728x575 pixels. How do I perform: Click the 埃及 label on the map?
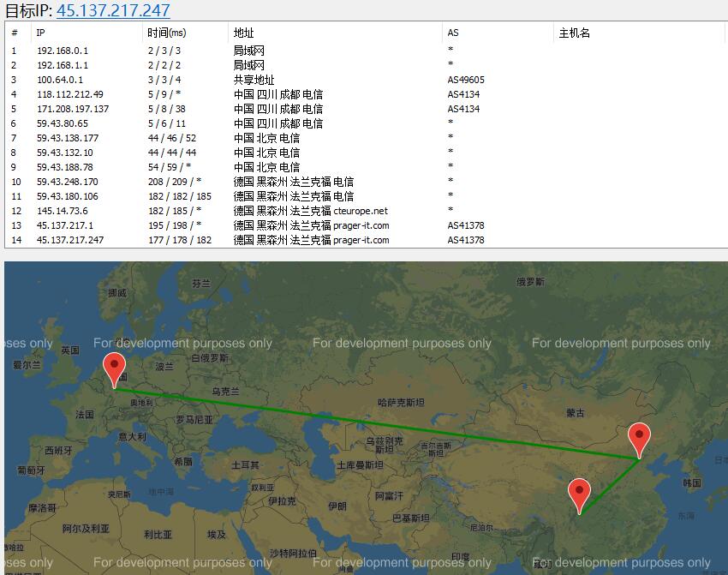click(x=217, y=535)
